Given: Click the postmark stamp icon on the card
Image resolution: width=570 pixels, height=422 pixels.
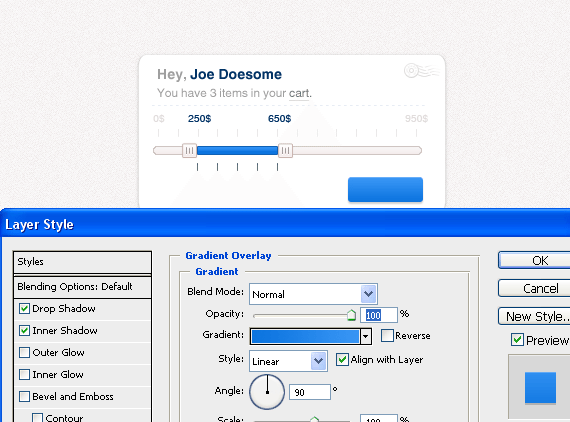Looking at the screenshot, I should point(422,71).
